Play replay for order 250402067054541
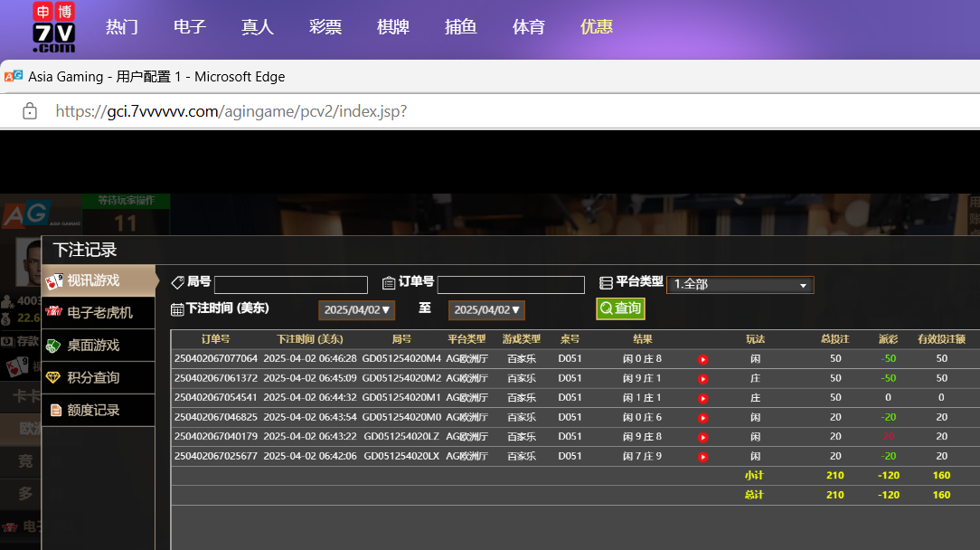 [x=702, y=398]
